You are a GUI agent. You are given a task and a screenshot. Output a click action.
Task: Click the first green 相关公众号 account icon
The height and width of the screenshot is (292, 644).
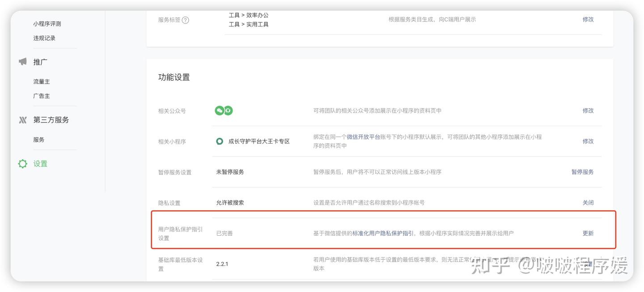pyautogui.click(x=219, y=110)
